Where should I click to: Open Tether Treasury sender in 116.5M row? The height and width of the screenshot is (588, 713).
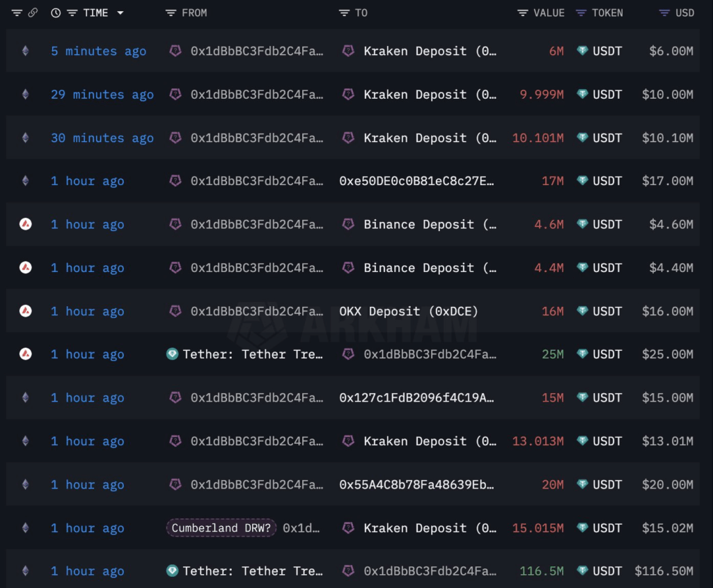point(252,571)
